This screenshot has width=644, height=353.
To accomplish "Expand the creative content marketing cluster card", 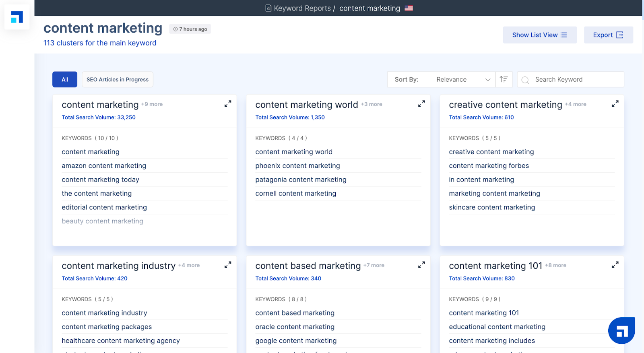I will 615,104.
